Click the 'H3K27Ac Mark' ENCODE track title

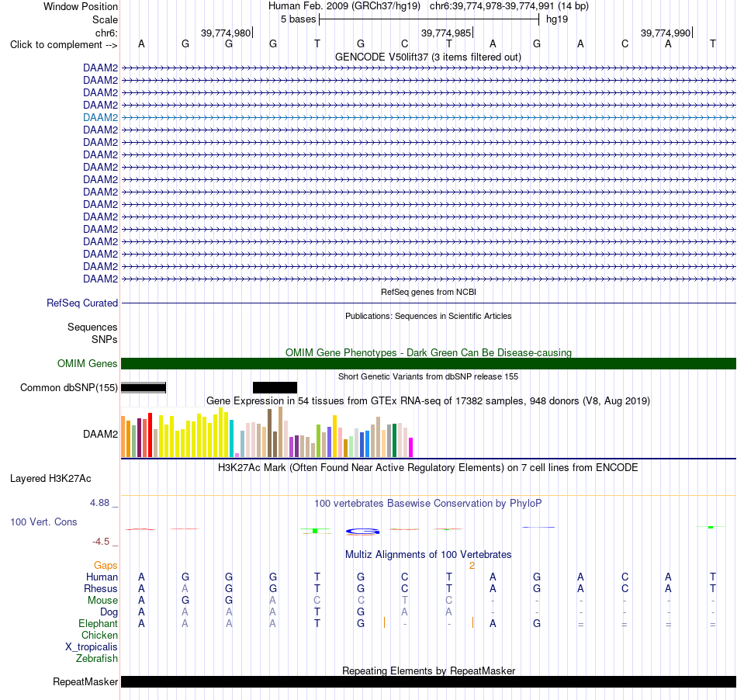coord(427,468)
